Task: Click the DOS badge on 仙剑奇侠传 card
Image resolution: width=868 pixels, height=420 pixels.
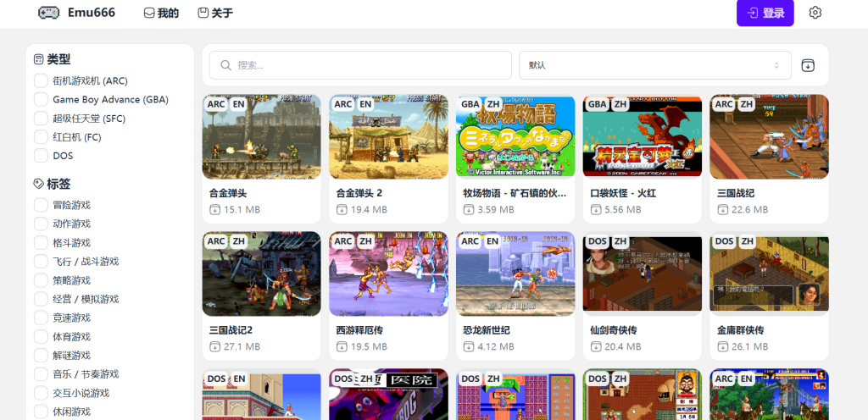Action: pos(598,241)
